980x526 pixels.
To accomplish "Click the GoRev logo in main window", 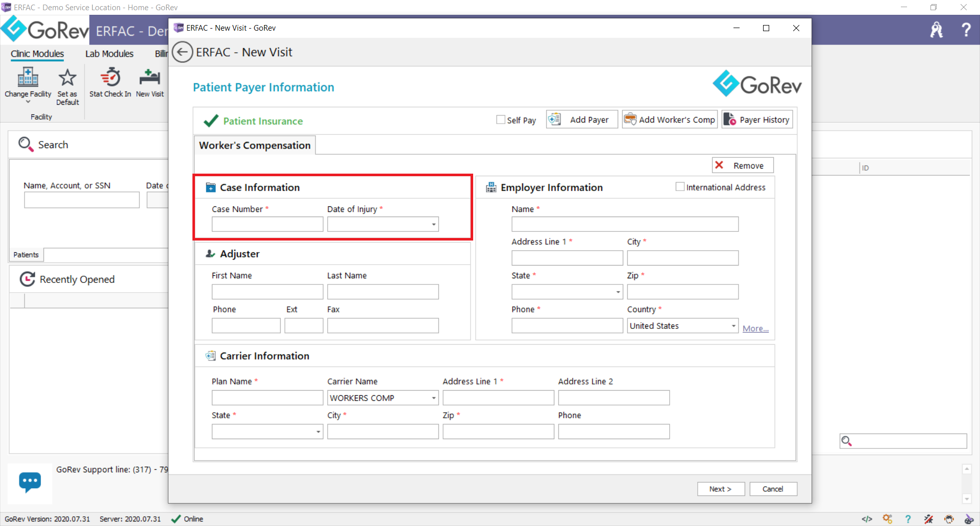I will (x=45, y=29).
